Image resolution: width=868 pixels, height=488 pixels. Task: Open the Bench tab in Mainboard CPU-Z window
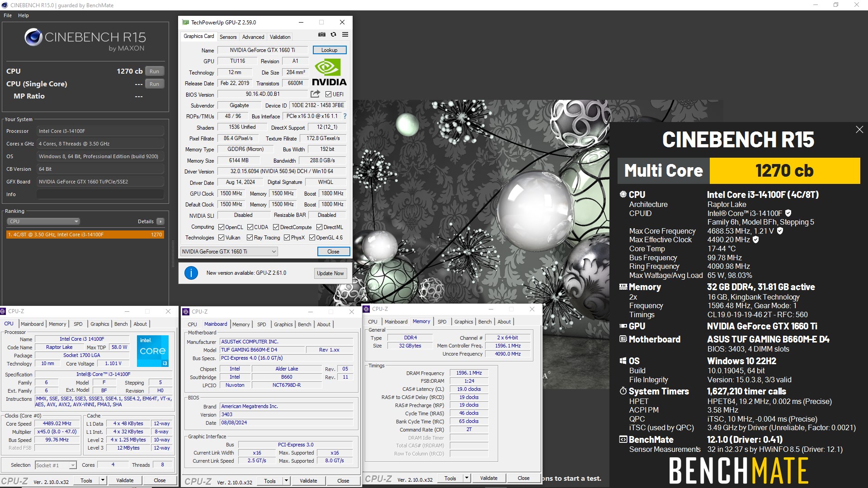304,324
